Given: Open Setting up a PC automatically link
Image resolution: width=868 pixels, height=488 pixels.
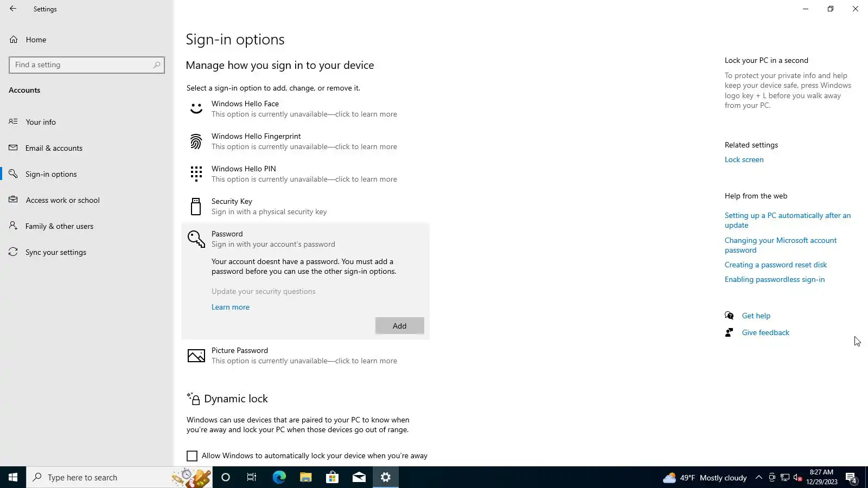Looking at the screenshot, I should (788, 220).
